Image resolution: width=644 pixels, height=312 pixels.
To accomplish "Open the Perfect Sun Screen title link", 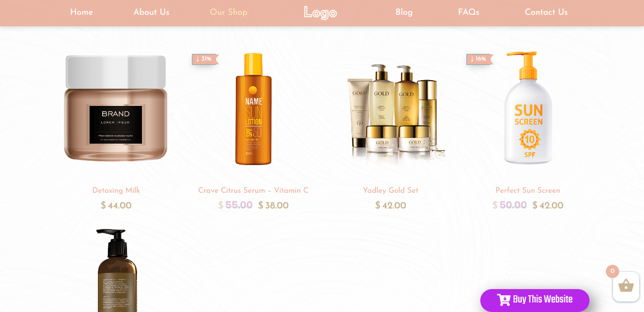I will pyautogui.click(x=528, y=191).
